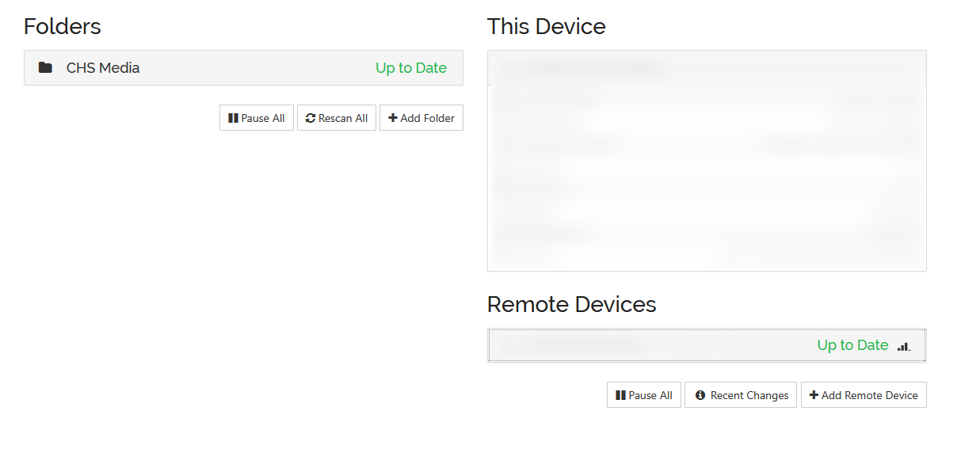Image resolution: width=980 pixels, height=449 pixels.
Task: Select Add Remote Device
Action: [x=864, y=395]
